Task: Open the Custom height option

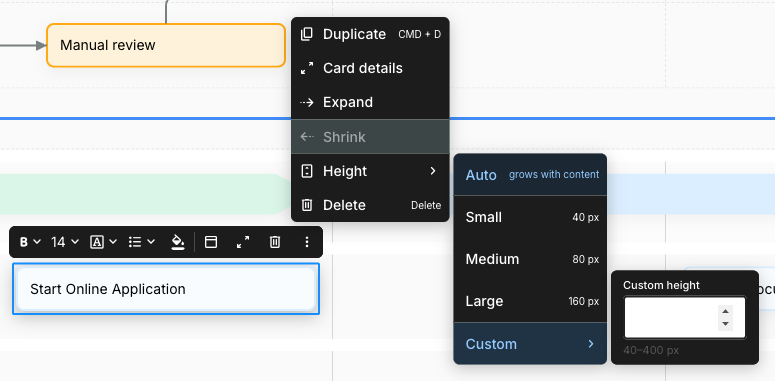Action: point(530,344)
